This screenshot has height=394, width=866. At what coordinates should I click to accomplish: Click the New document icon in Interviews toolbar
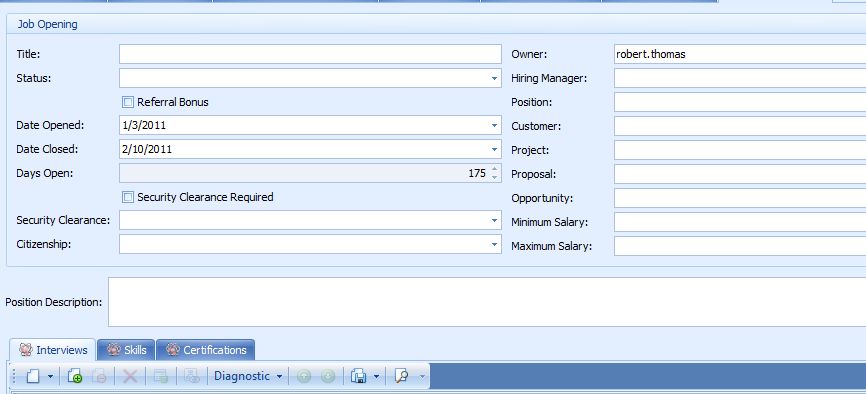34,376
